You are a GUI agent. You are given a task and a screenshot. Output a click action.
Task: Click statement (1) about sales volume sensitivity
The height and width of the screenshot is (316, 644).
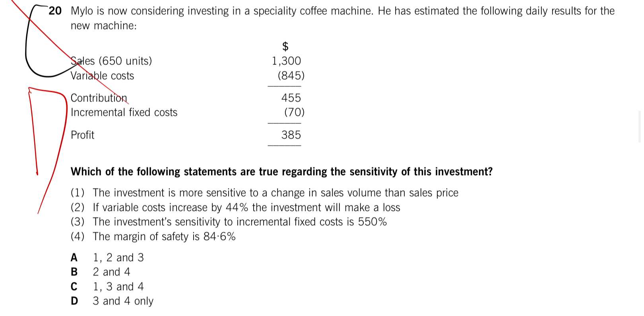(275, 193)
